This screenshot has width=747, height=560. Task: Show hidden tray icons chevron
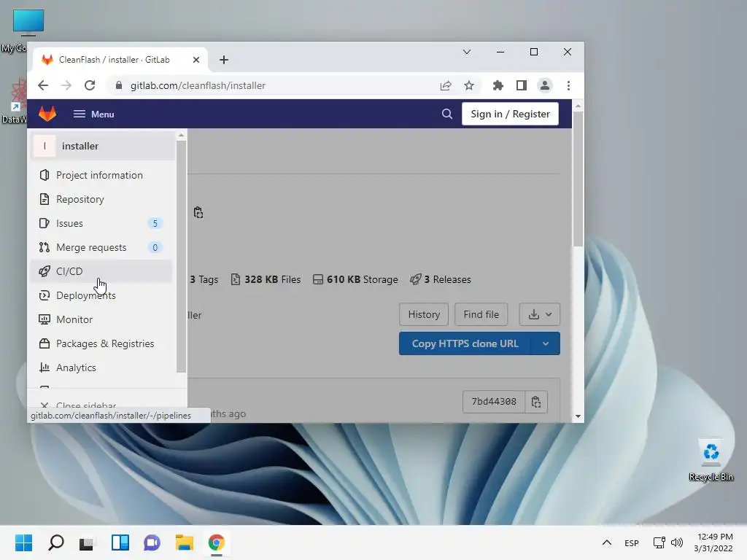click(x=606, y=542)
